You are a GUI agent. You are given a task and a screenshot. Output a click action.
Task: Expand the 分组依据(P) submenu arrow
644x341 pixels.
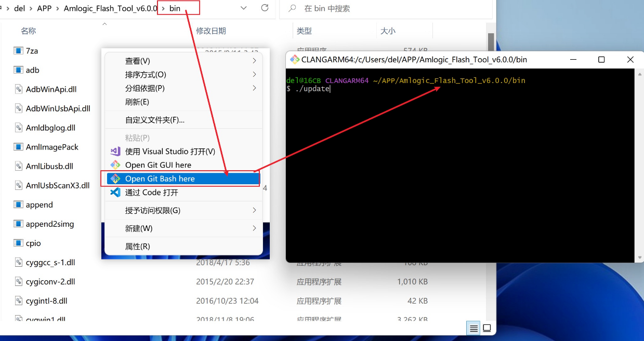coord(254,88)
